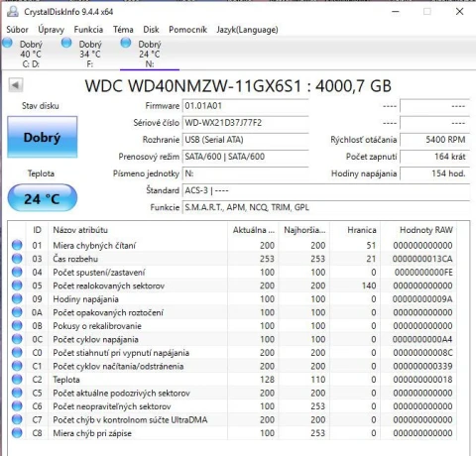Click the rotation speed value 5400 RPM
The width and height of the screenshot is (476, 456).
pyautogui.click(x=434, y=140)
